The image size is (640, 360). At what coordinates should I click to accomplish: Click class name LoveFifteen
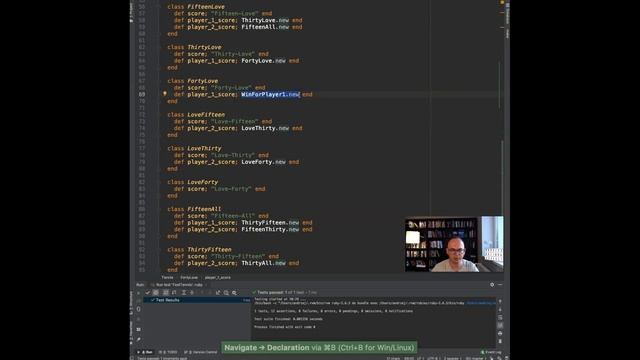206,115
